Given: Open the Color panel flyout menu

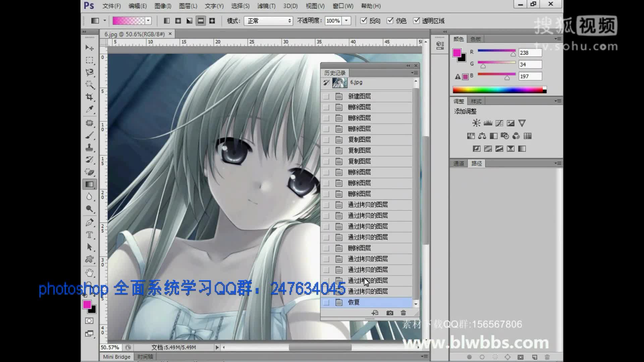Looking at the screenshot, I should 558,39.
